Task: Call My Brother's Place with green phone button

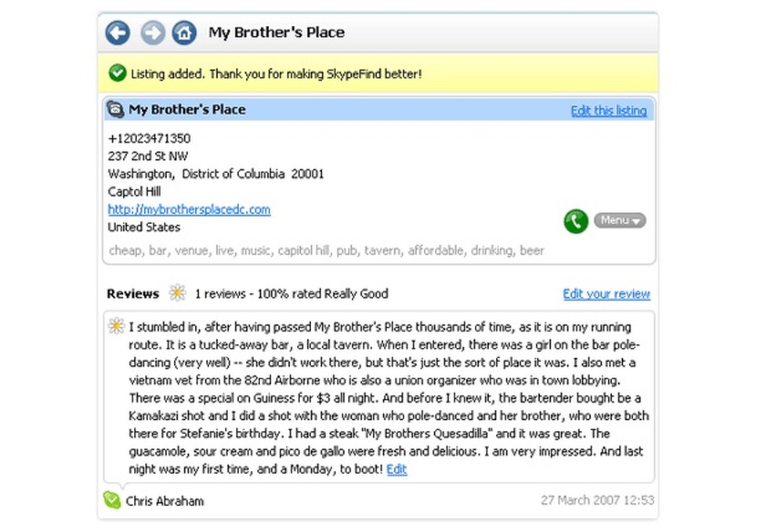Action: (576, 221)
